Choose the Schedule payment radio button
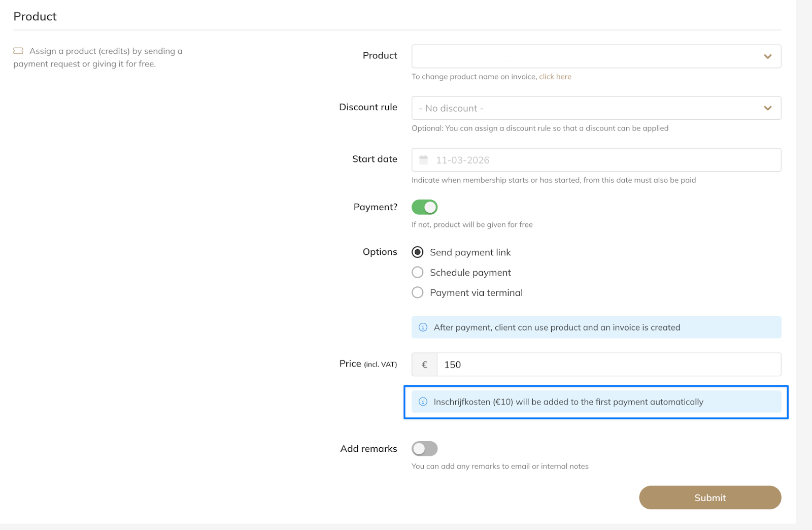The height and width of the screenshot is (530, 812). (x=418, y=273)
